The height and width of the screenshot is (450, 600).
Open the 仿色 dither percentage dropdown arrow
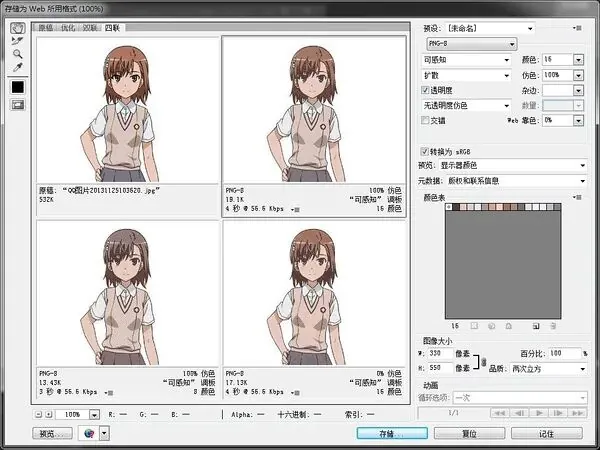click(x=578, y=75)
